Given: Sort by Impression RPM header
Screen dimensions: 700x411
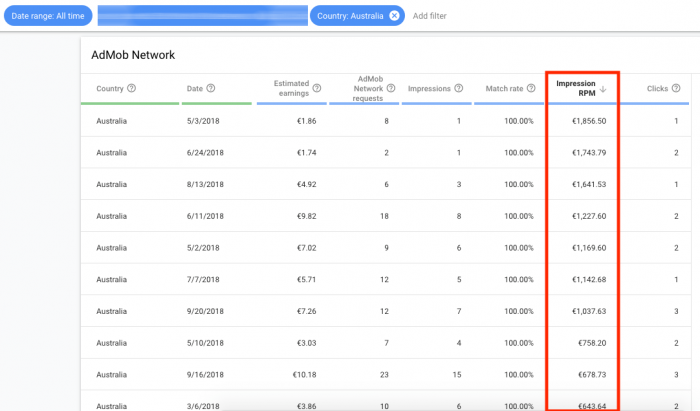Looking at the screenshot, I should (575, 88).
